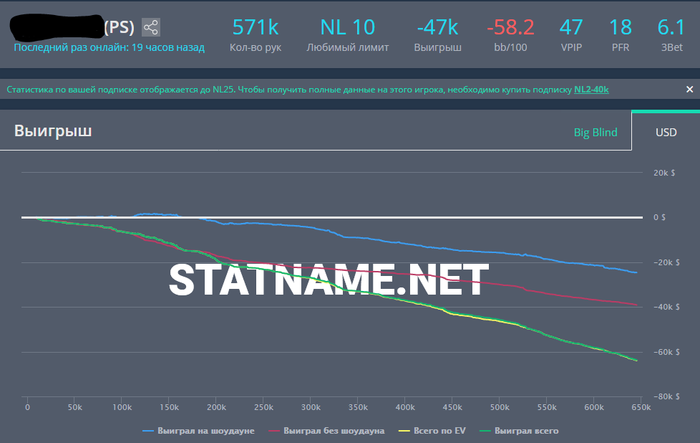Image resolution: width=700 pixels, height=443 pixels.
Task: Click the 20k $ y-axis label
Action: [x=664, y=173]
